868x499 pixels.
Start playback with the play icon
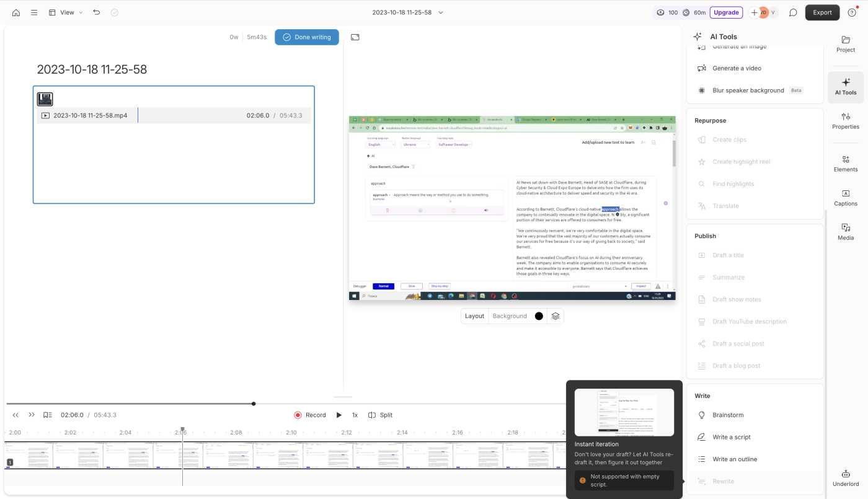[x=339, y=415]
